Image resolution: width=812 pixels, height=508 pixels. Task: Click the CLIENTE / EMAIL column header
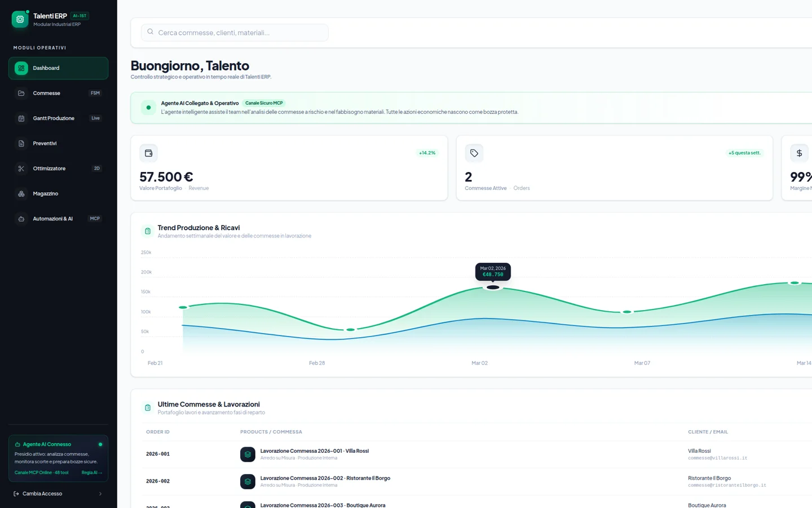[x=708, y=432]
